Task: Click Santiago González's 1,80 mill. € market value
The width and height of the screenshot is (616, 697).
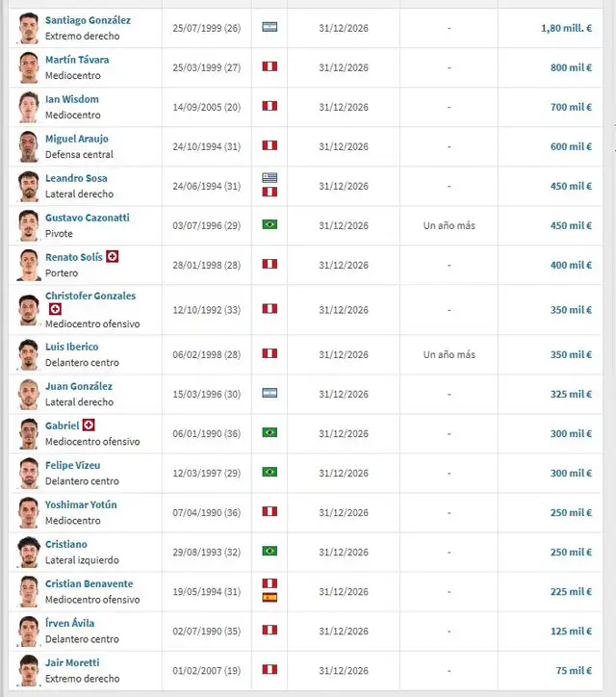Action: pyautogui.click(x=566, y=28)
